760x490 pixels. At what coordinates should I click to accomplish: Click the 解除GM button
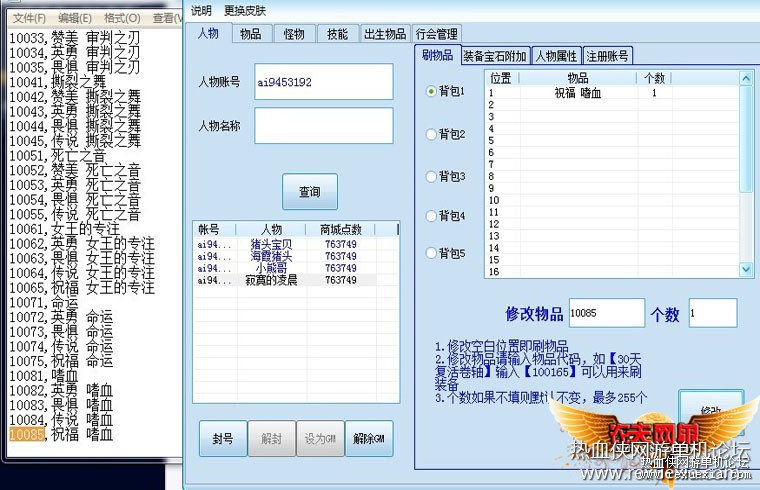(369, 439)
